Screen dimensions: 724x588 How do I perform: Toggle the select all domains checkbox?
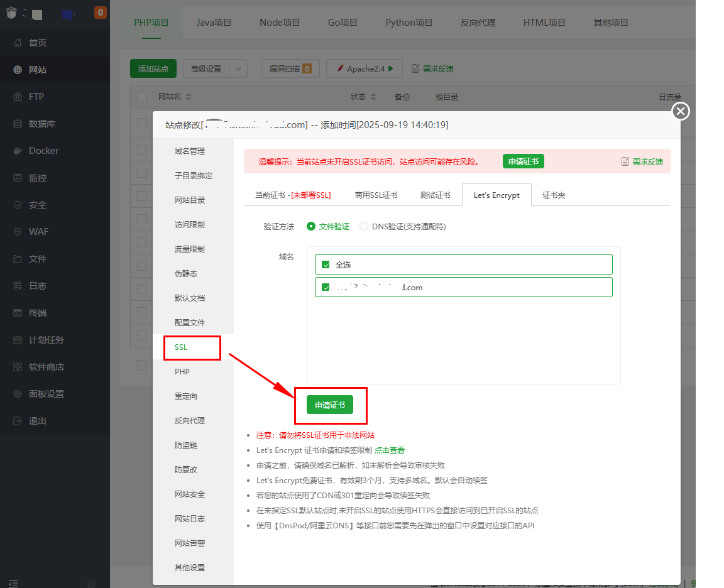tap(326, 264)
